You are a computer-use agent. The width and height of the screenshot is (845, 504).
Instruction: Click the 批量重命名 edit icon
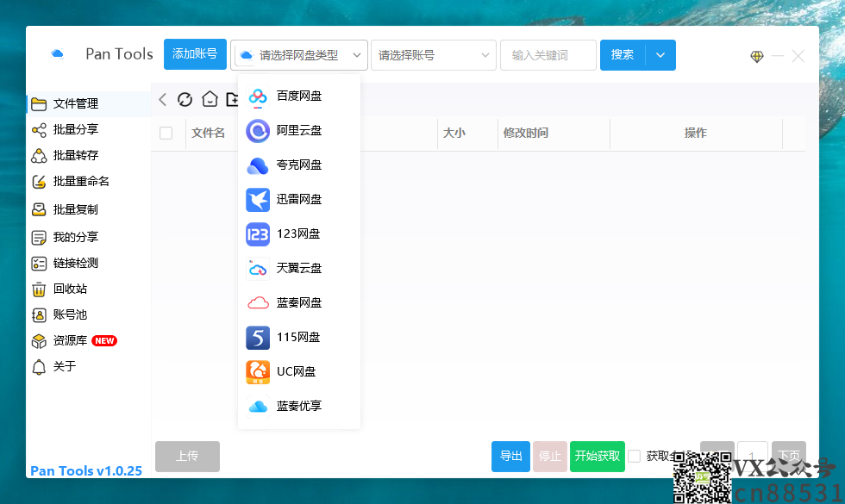39,182
